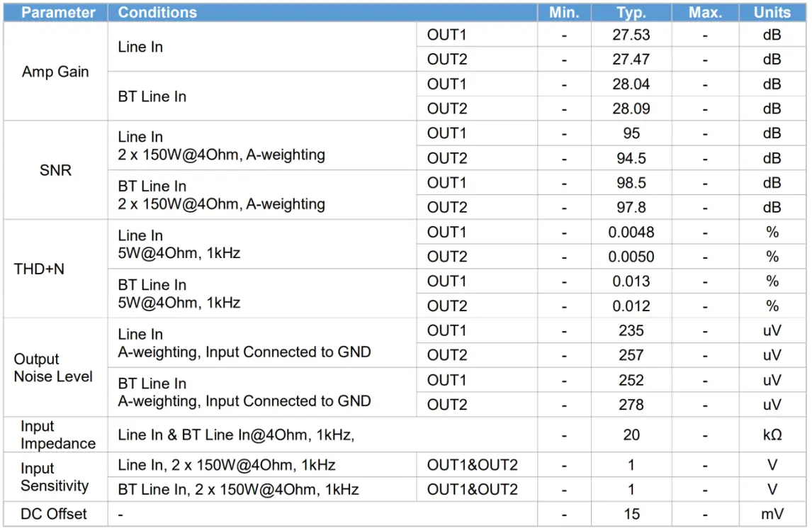The height and width of the screenshot is (531, 812).
Task: Click the Units column header
Action: [x=772, y=12]
